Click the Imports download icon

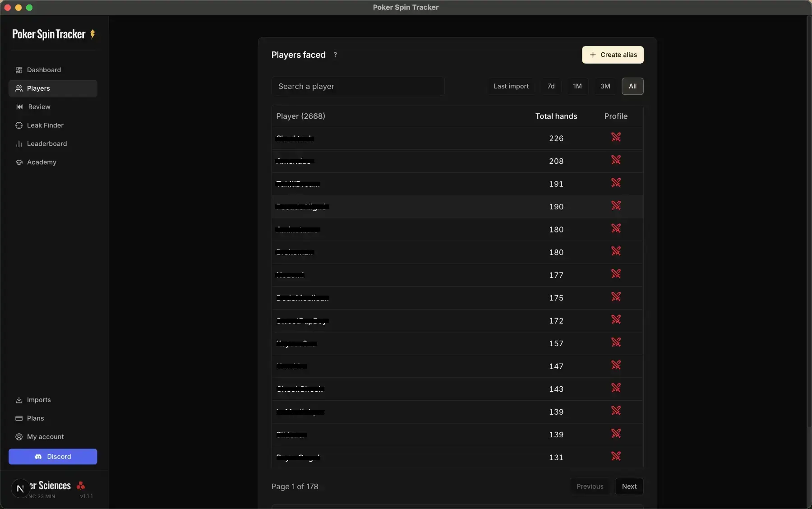tap(19, 400)
